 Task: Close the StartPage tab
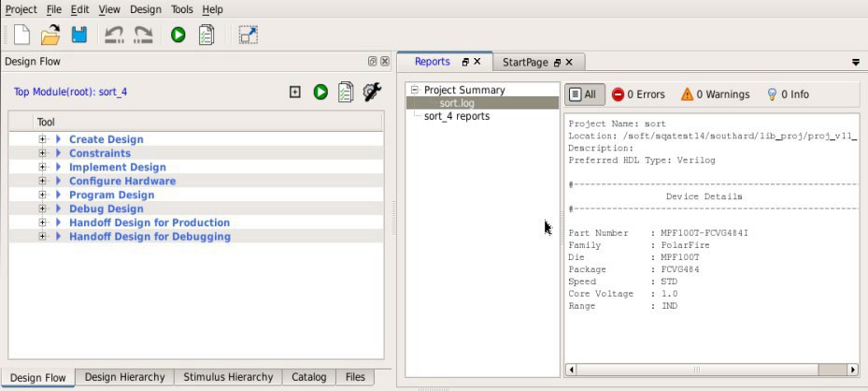pos(568,63)
